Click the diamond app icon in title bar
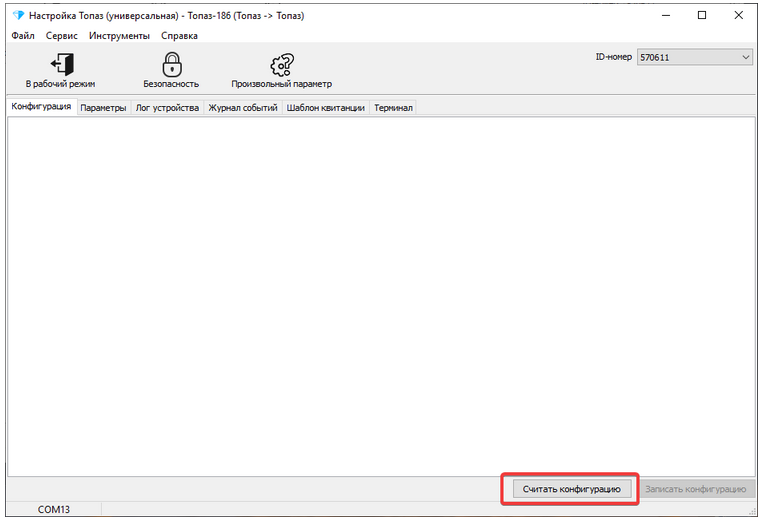This screenshot has height=521, width=762. [17, 16]
